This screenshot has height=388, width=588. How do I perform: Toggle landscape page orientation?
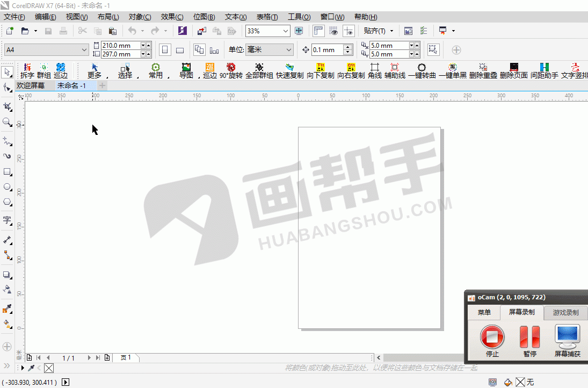pyautogui.click(x=180, y=50)
